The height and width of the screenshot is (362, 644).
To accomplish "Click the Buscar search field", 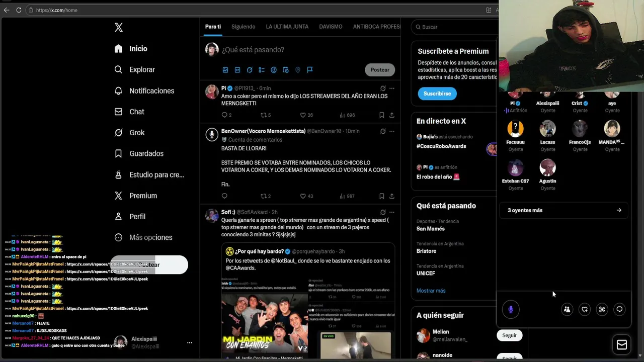I will 455,27.
